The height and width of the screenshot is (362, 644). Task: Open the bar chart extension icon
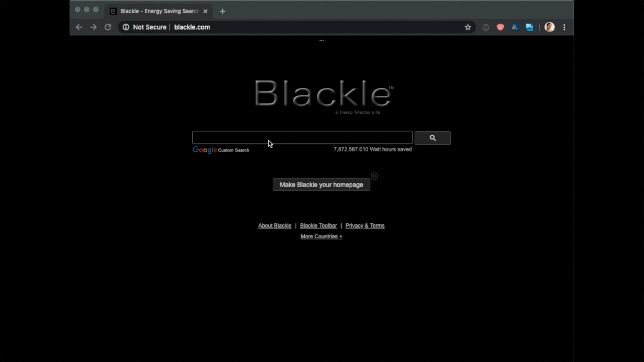515,27
